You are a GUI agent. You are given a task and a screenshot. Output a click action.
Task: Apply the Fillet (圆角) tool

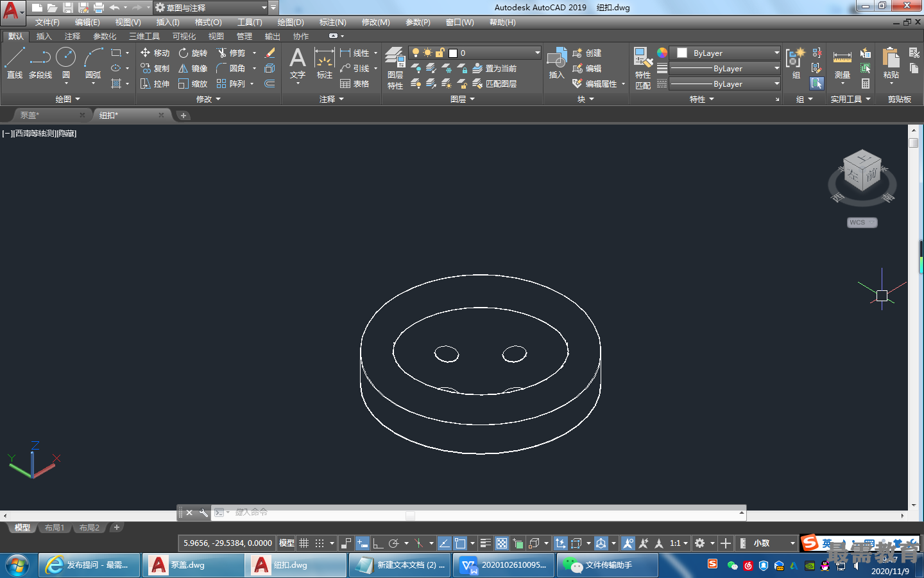pos(231,68)
